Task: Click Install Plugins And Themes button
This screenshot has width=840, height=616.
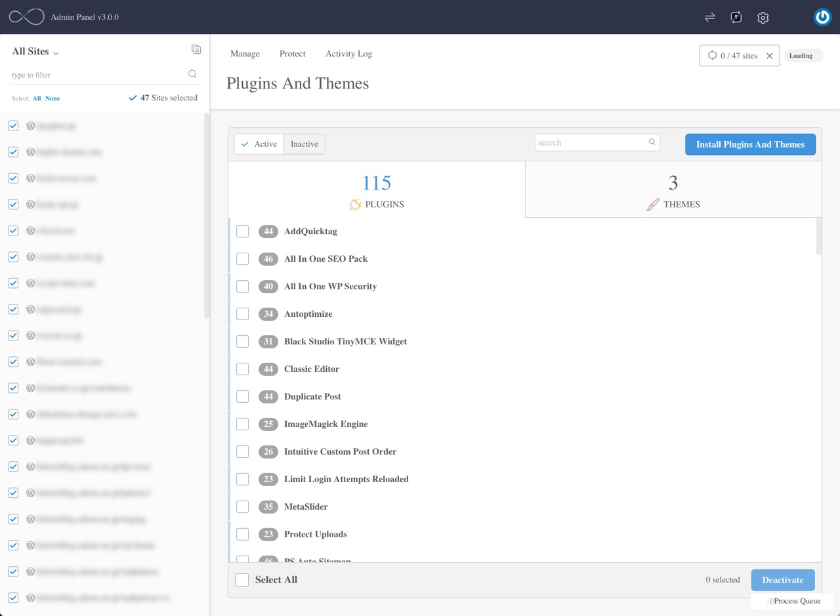Action: click(x=750, y=144)
